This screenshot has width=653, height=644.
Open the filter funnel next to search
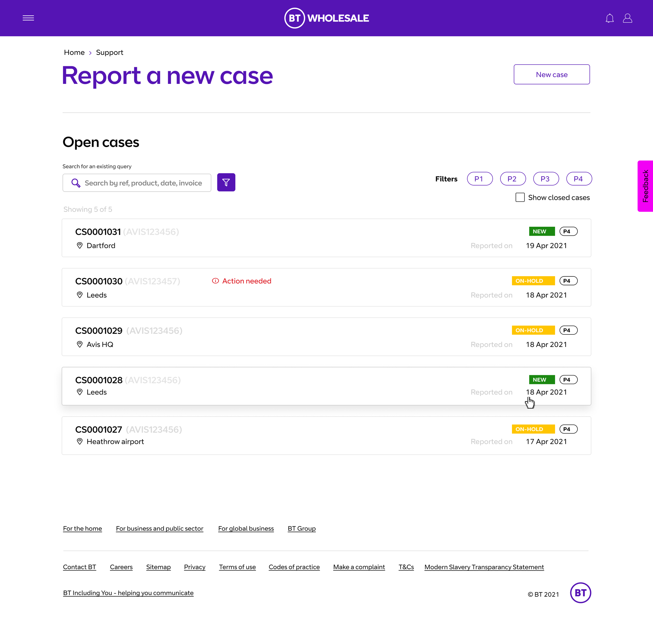(x=226, y=182)
